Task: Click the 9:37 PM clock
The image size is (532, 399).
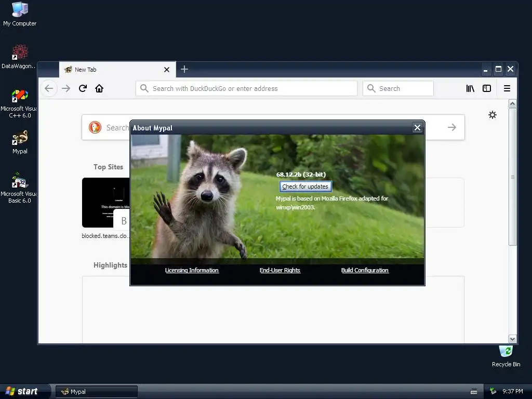Action: [x=513, y=392]
